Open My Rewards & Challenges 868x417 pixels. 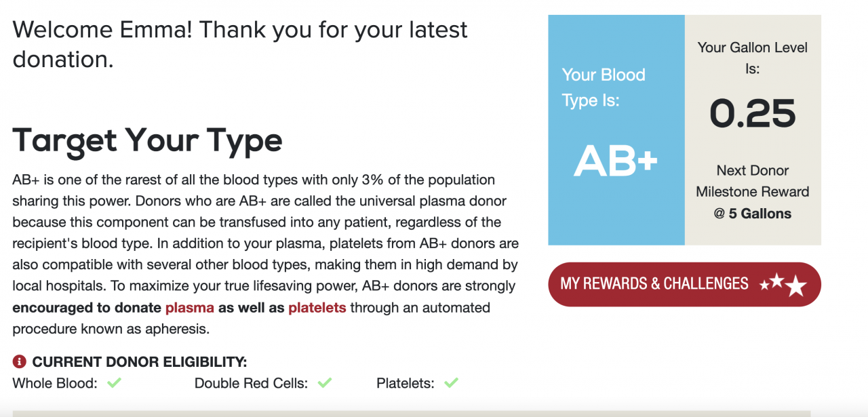tap(654, 284)
